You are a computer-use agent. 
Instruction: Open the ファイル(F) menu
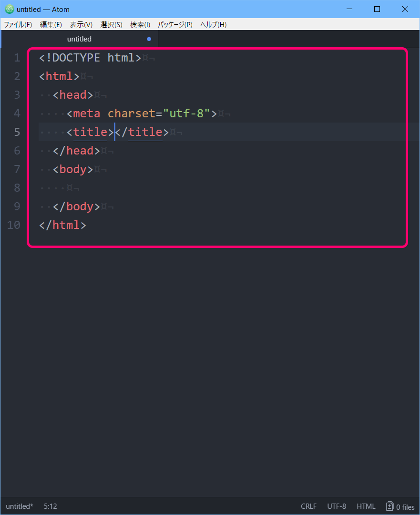point(18,25)
